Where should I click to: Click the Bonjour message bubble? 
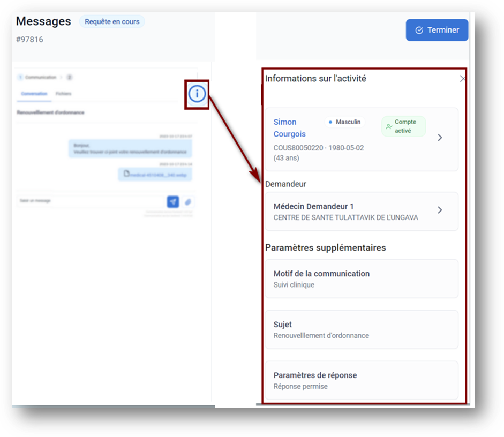click(130, 148)
